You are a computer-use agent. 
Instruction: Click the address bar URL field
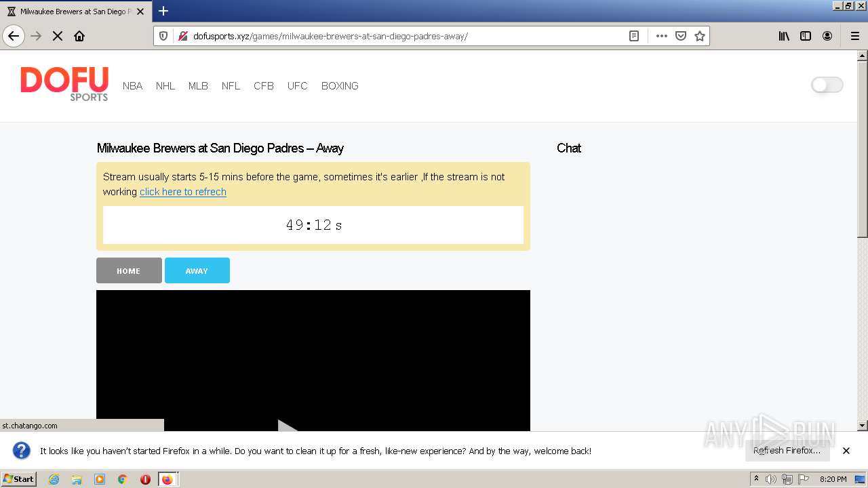coord(407,36)
